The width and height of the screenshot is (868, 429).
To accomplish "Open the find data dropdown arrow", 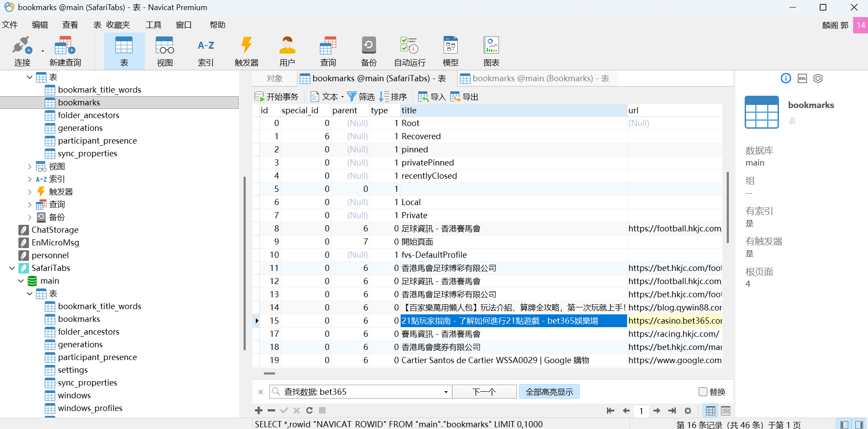I will pos(446,392).
